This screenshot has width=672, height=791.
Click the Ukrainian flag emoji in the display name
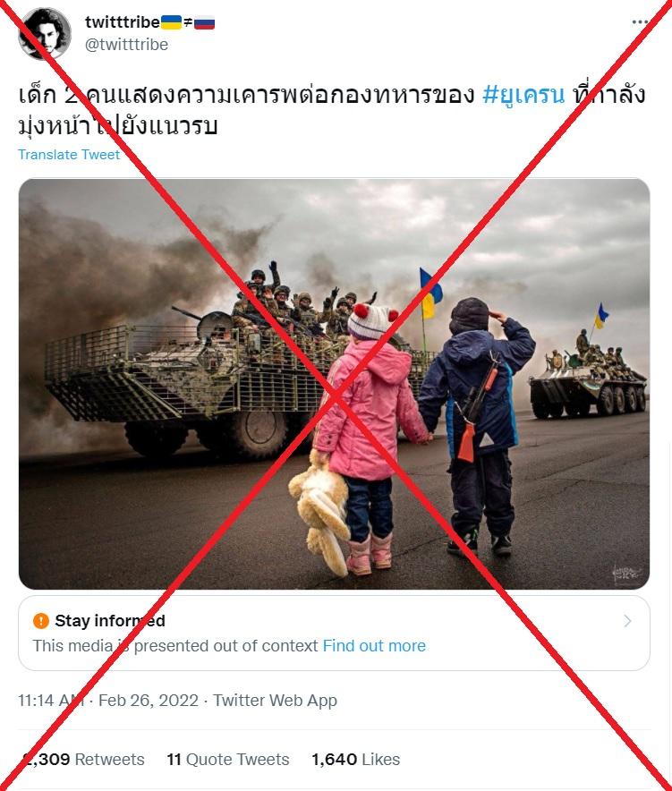coord(171,22)
